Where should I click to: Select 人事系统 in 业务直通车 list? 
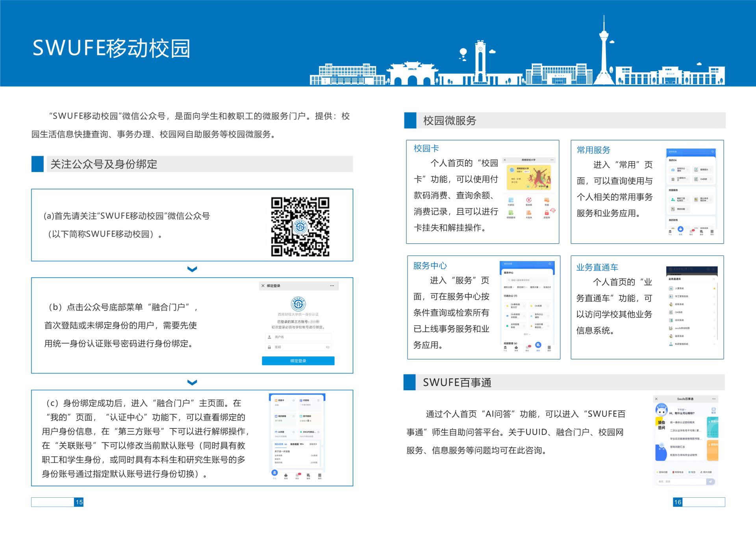tap(679, 288)
